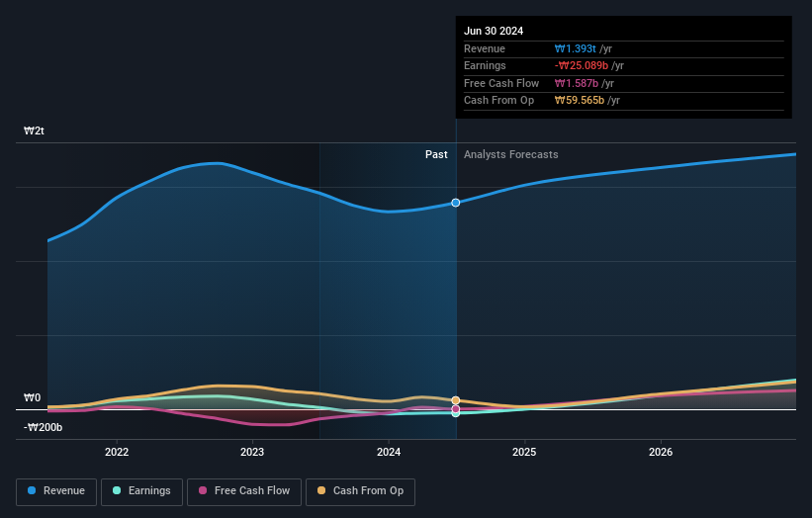Toggle the Earnings legend button
The height and width of the screenshot is (518, 812).
click(x=141, y=491)
